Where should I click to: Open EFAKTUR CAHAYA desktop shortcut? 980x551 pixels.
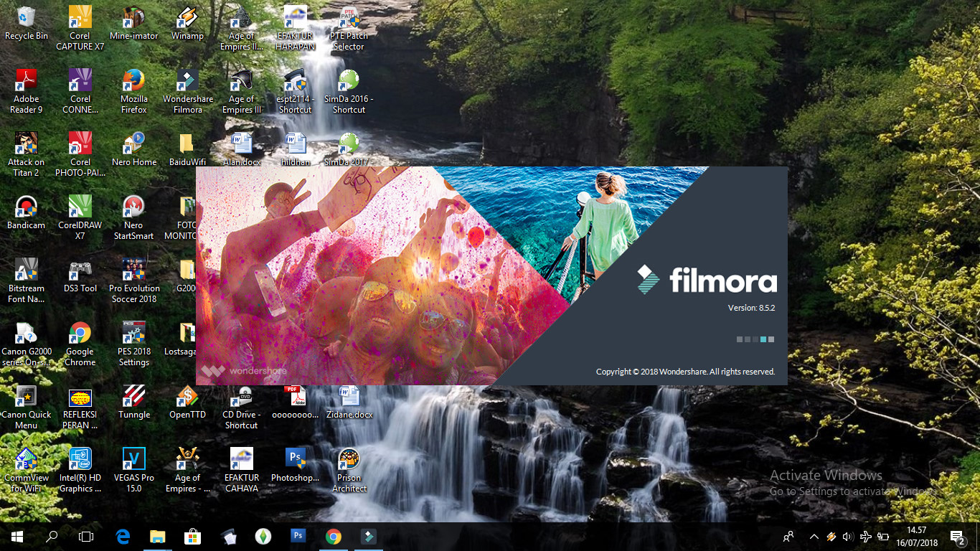[241, 471]
